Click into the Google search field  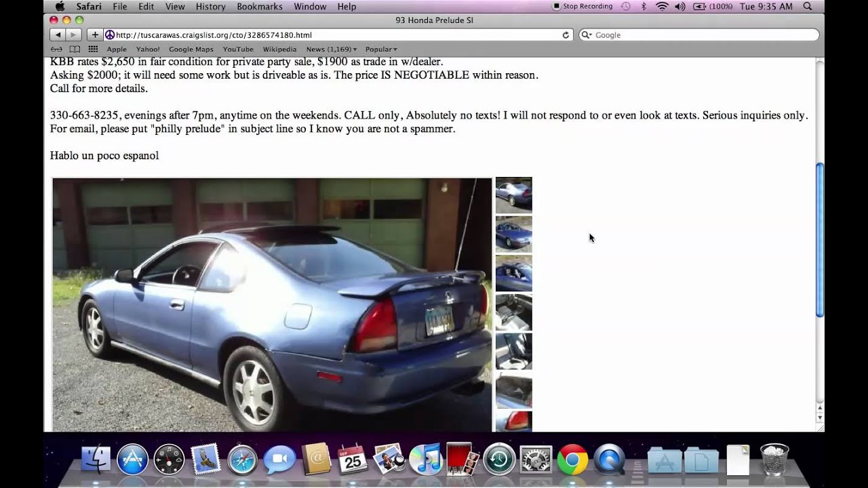click(x=698, y=35)
